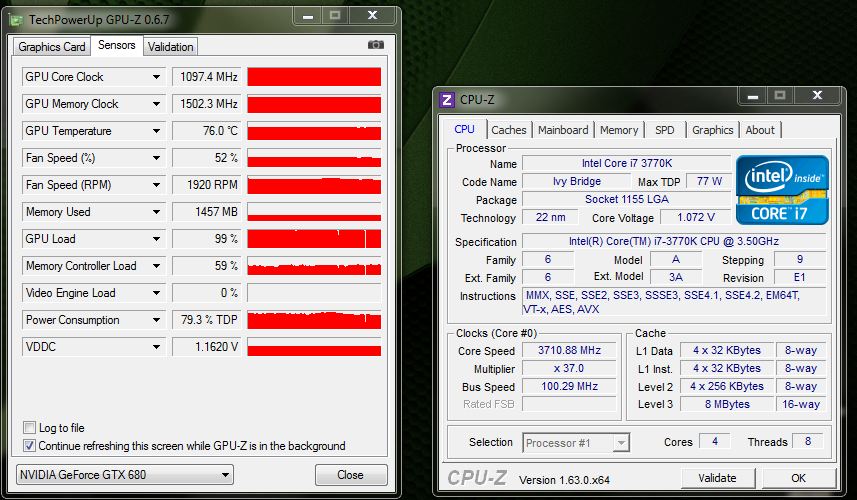Select the Sensors tab in GPU-Z
Viewport: 857px width, 500px height.
(x=116, y=45)
